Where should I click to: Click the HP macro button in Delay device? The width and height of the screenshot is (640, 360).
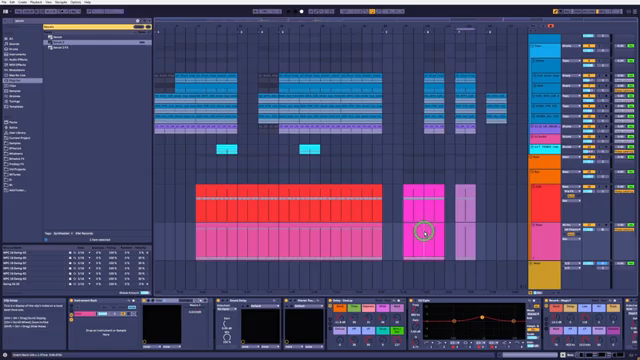pos(354,330)
